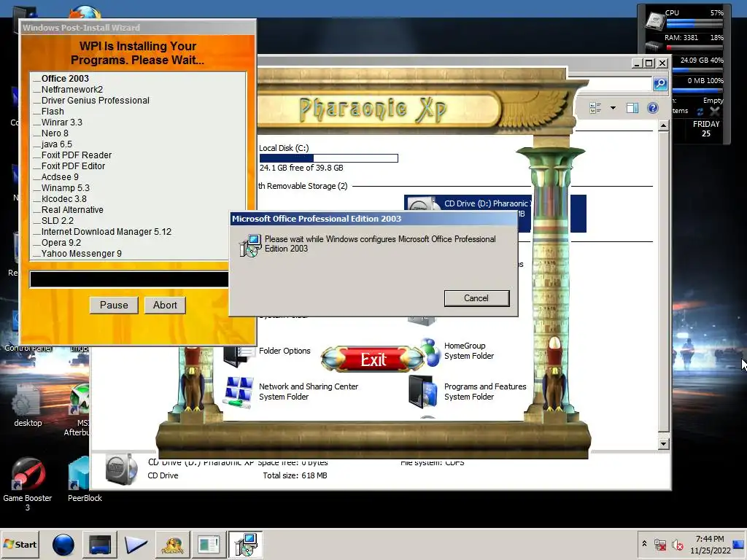
Task: Click the blue orb taskbar icon
Action: pos(63,544)
